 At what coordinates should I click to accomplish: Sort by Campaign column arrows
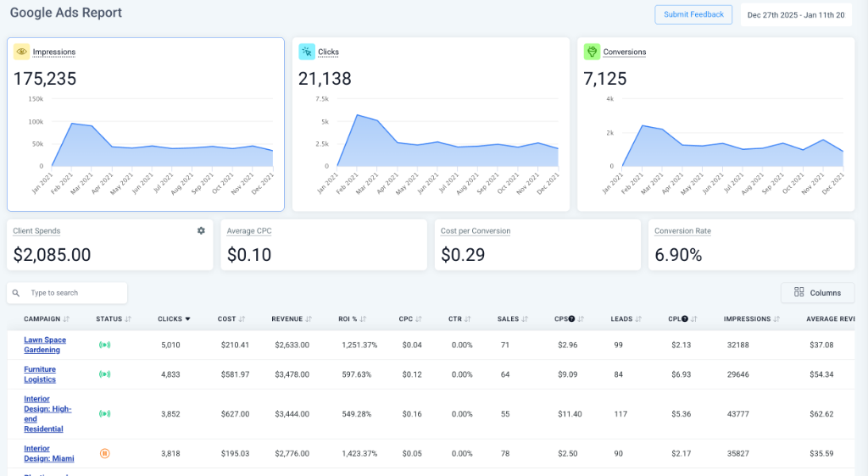coord(66,319)
